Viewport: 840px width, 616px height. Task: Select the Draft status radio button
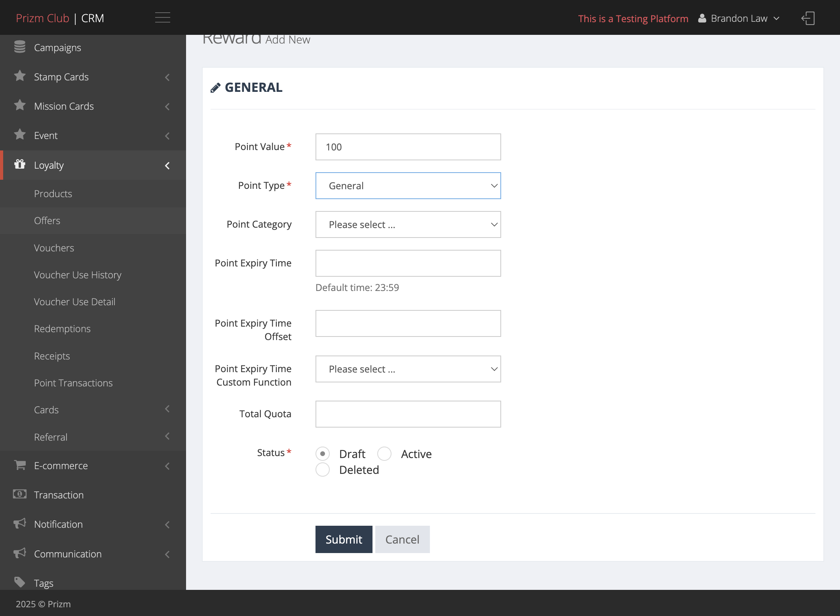click(323, 454)
